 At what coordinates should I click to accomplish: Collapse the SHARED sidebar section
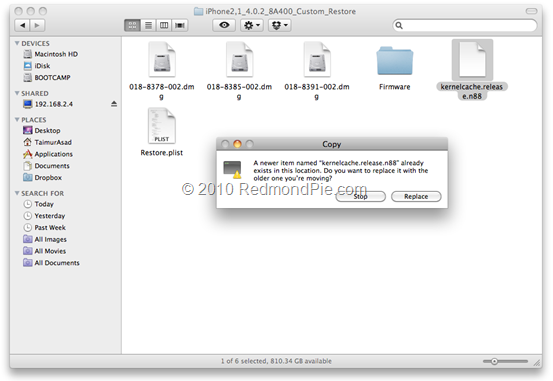click(x=17, y=93)
